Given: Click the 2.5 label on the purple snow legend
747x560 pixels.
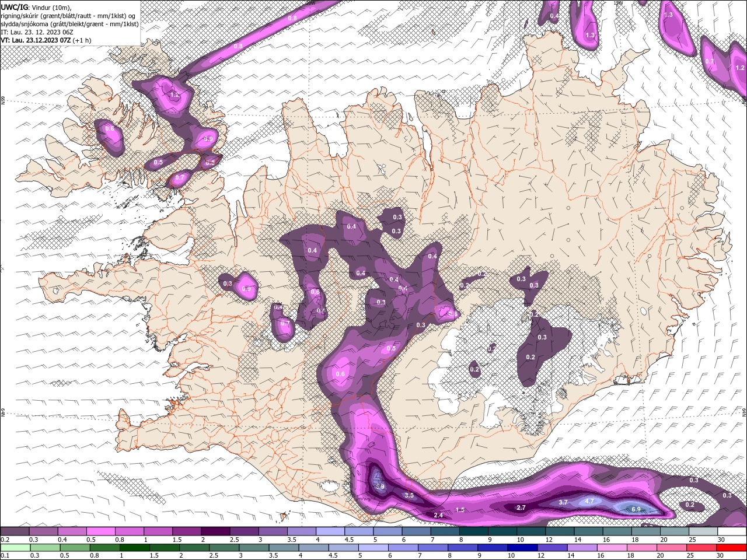Looking at the screenshot, I should coord(234,540).
